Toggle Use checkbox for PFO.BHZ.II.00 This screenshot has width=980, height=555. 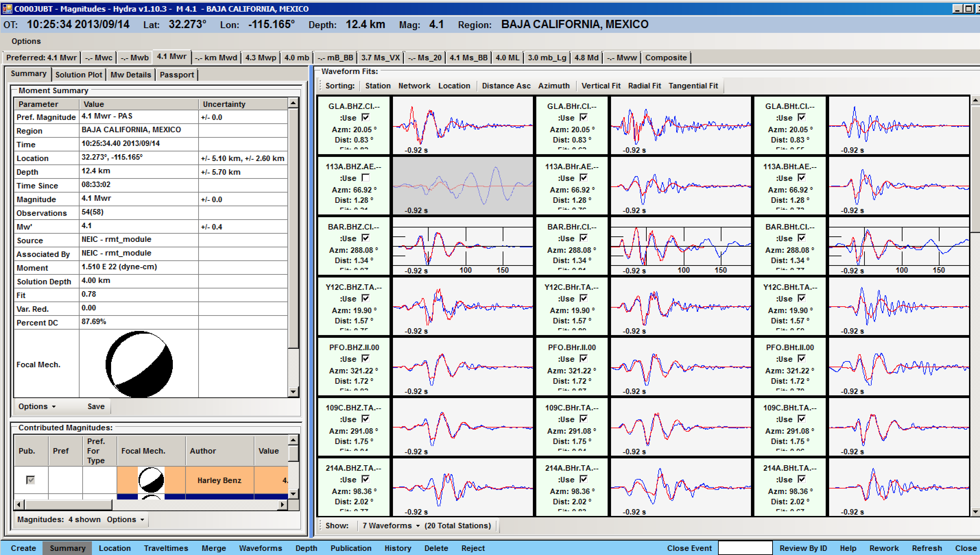(x=366, y=358)
